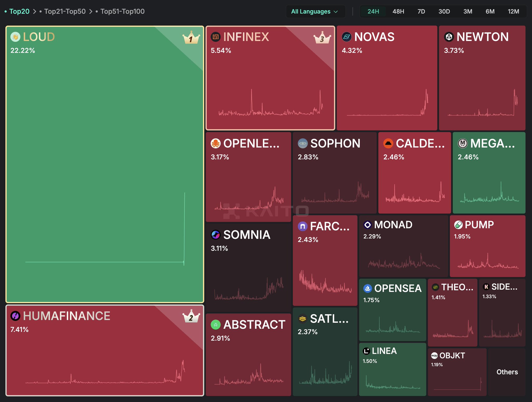Screen dimensions: 532x402
Task: Click INFINEX's 5.54% value
Action: (221, 50)
